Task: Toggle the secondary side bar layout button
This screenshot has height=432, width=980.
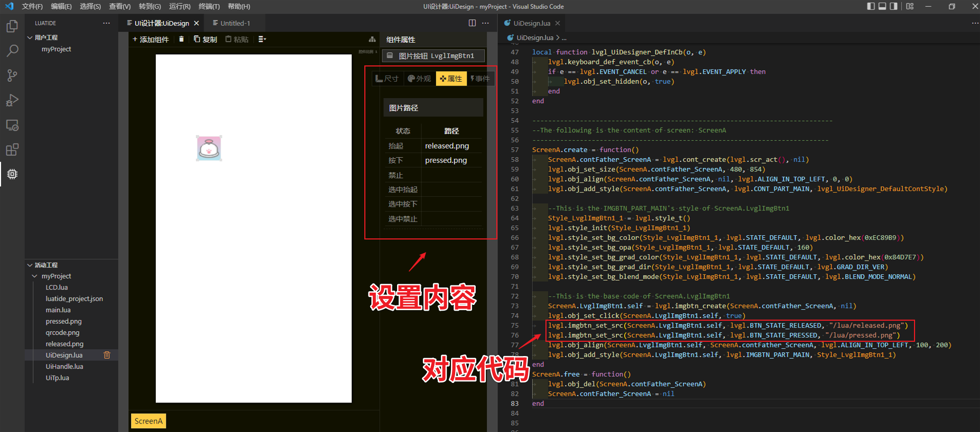Action: (x=893, y=6)
